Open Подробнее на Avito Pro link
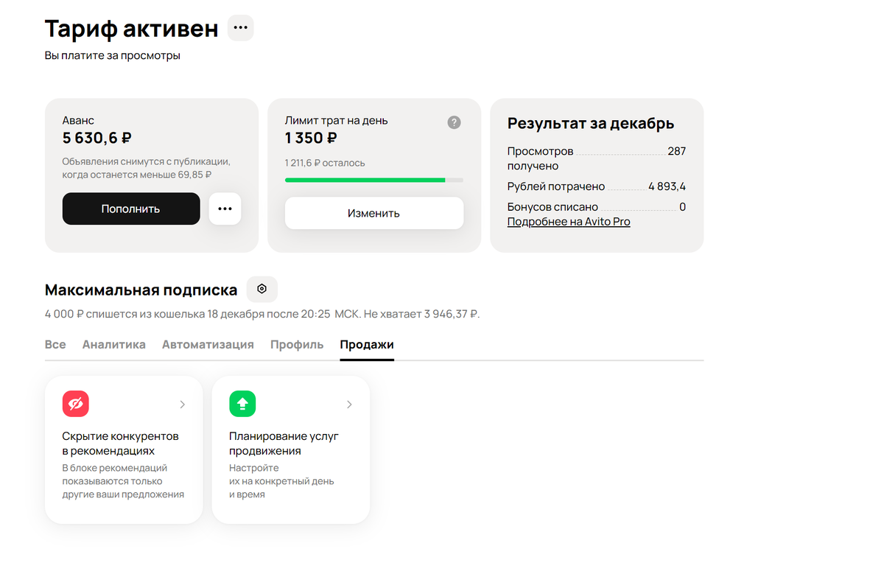Image resolution: width=884 pixels, height=588 pixels. 569,222
